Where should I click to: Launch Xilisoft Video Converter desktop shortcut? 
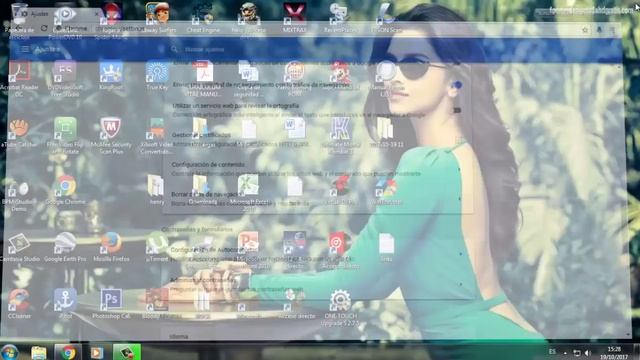pos(156,136)
